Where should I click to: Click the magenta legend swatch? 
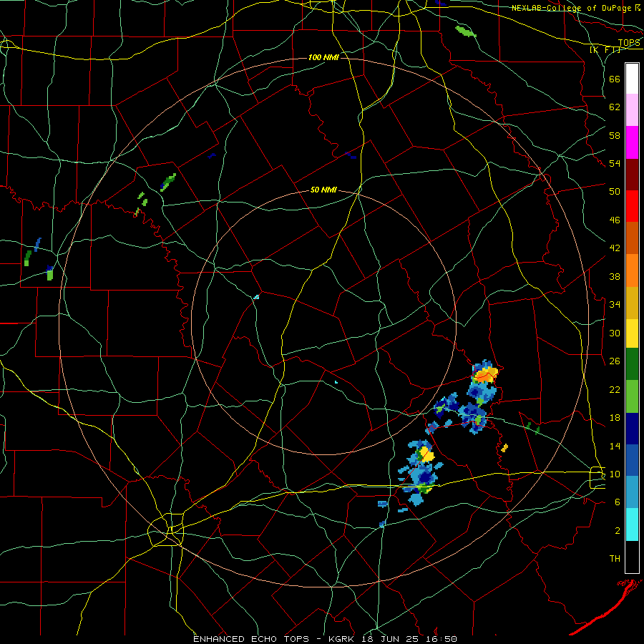632,142
